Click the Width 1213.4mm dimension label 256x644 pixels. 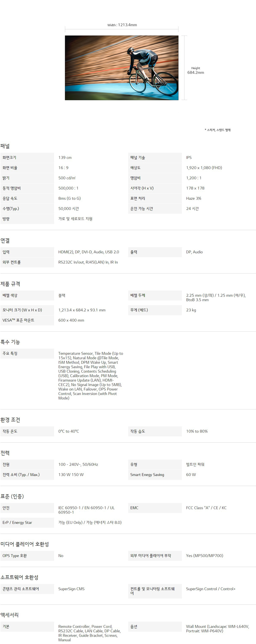(x=122, y=25)
